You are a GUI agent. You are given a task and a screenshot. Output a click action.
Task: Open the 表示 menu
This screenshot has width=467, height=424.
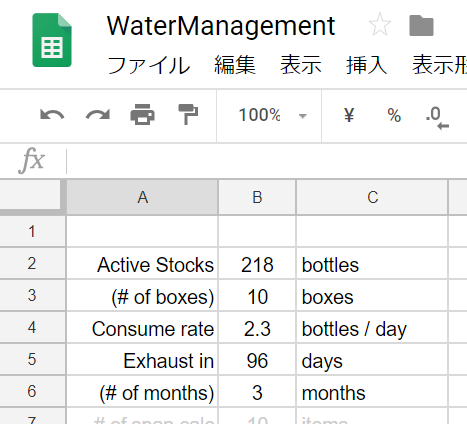301,65
